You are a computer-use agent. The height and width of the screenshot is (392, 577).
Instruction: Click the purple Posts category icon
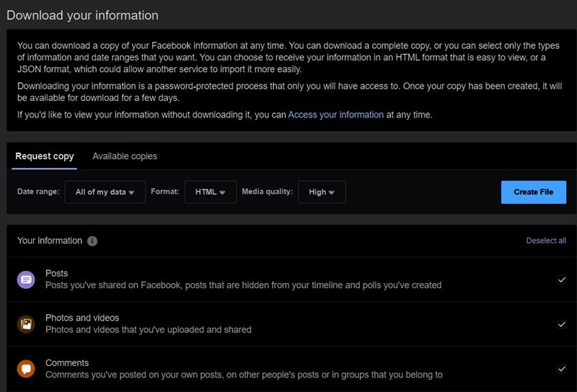(x=26, y=280)
